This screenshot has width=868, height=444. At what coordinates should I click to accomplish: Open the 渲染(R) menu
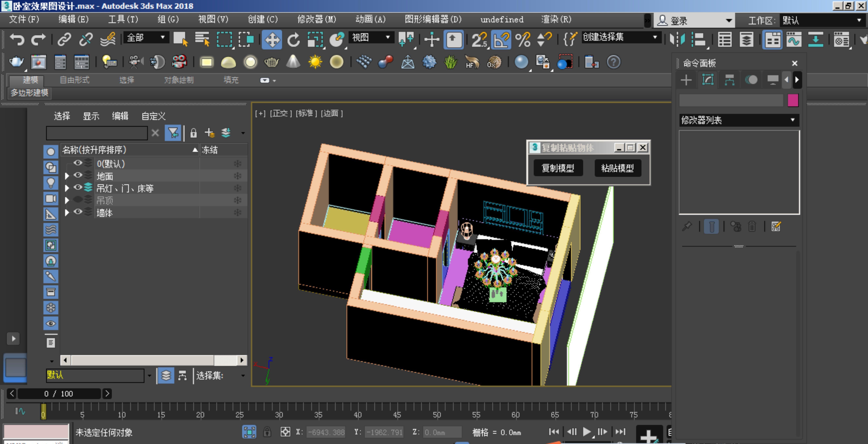point(556,20)
